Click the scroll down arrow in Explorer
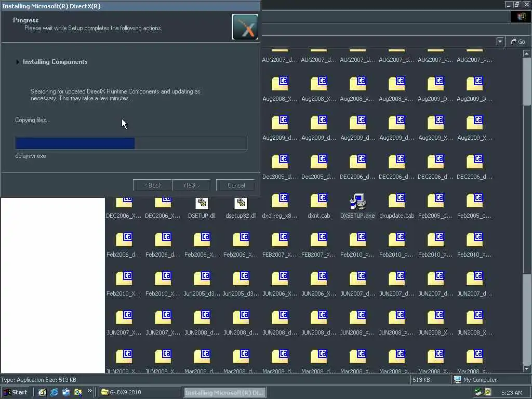 pos(527,369)
